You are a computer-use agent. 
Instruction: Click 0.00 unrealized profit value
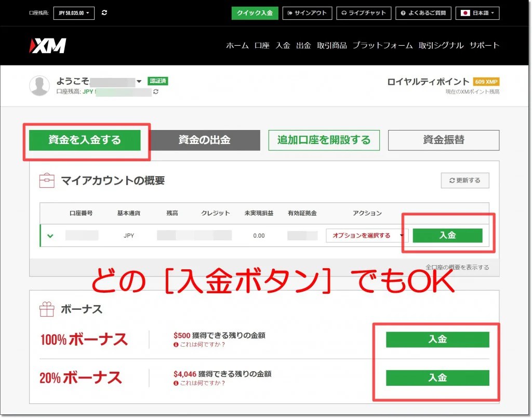click(259, 236)
